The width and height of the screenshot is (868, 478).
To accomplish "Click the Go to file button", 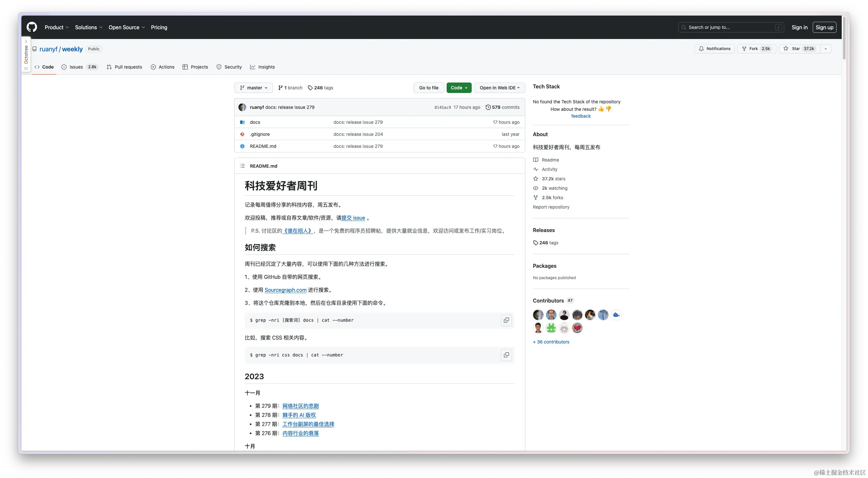I will click(x=428, y=88).
